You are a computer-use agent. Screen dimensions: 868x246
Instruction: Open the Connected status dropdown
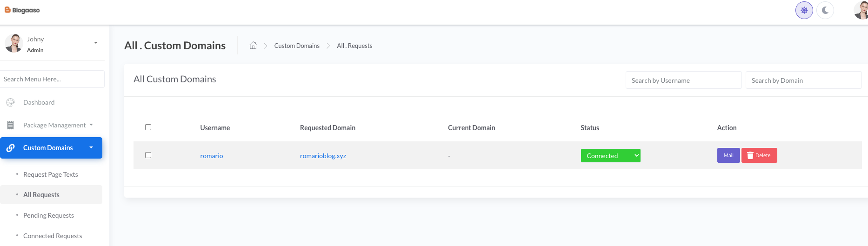(610, 156)
